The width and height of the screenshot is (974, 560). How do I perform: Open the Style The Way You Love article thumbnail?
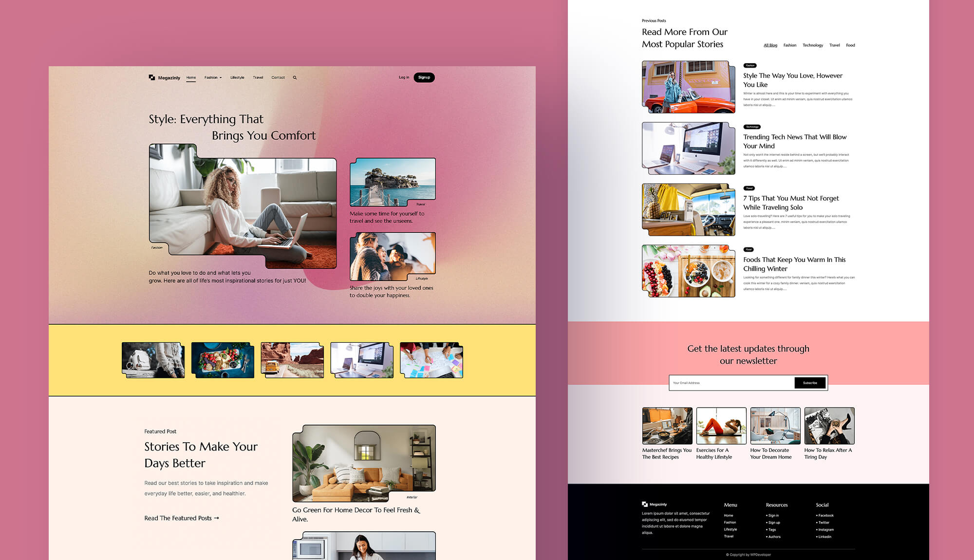688,86
